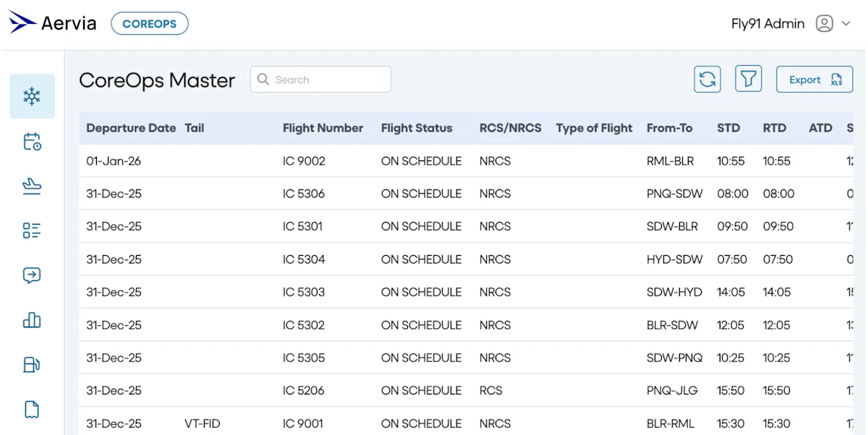Click the HYD-SDW route cell
The image size is (868, 435).
pyautogui.click(x=675, y=259)
